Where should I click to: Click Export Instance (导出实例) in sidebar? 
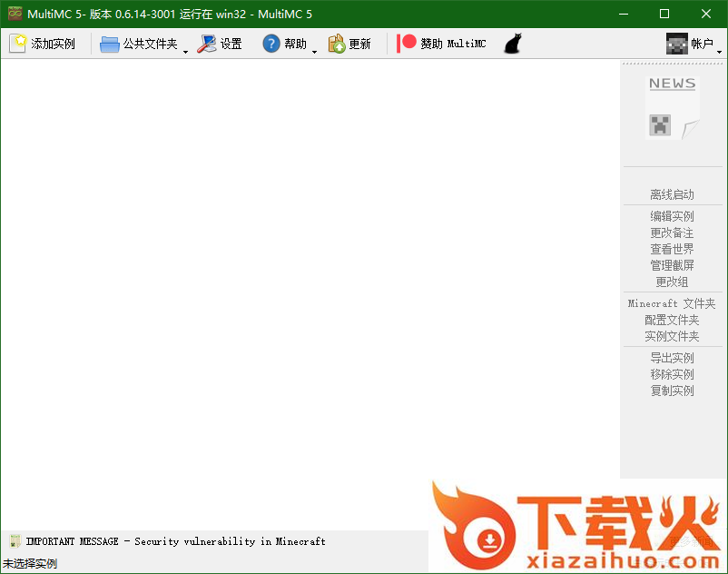pos(672,358)
